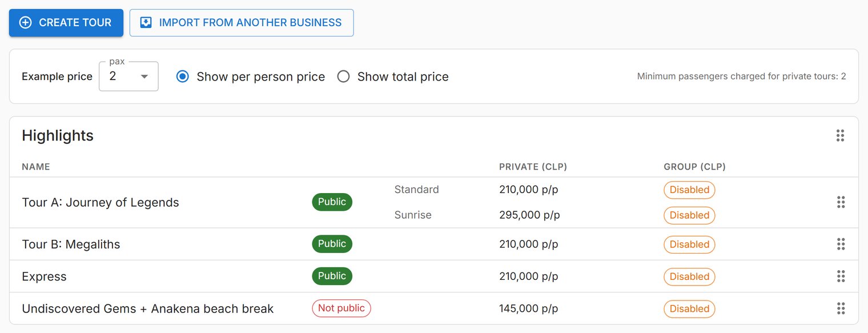Click the import download icon
The image size is (868, 333).
[x=146, y=23]
